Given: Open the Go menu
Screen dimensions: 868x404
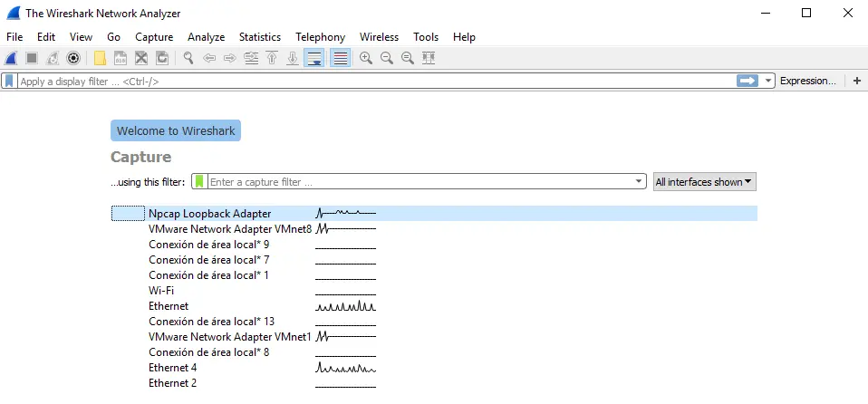Looking at the screenshot, I should coord(113,37).
